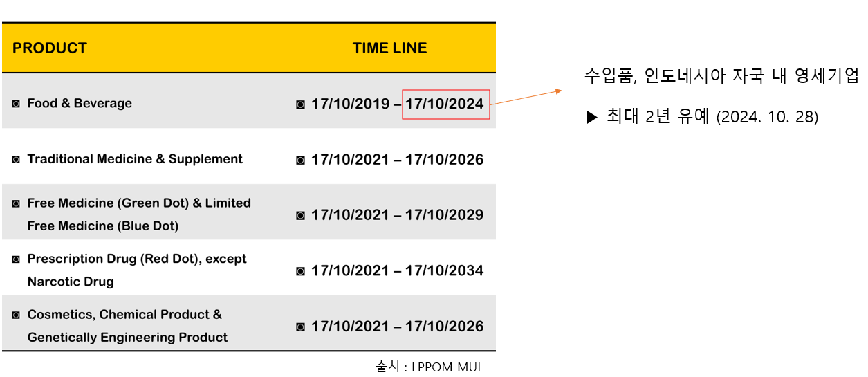Click bullet icon next to Free Medicine (Green Dot)

[16, 203]
